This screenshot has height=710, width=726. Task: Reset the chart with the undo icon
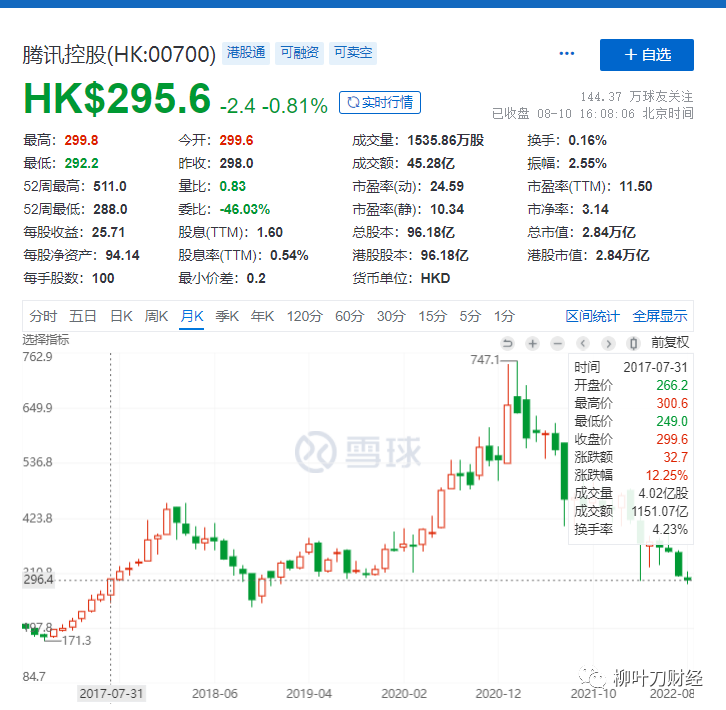(507, 343)
